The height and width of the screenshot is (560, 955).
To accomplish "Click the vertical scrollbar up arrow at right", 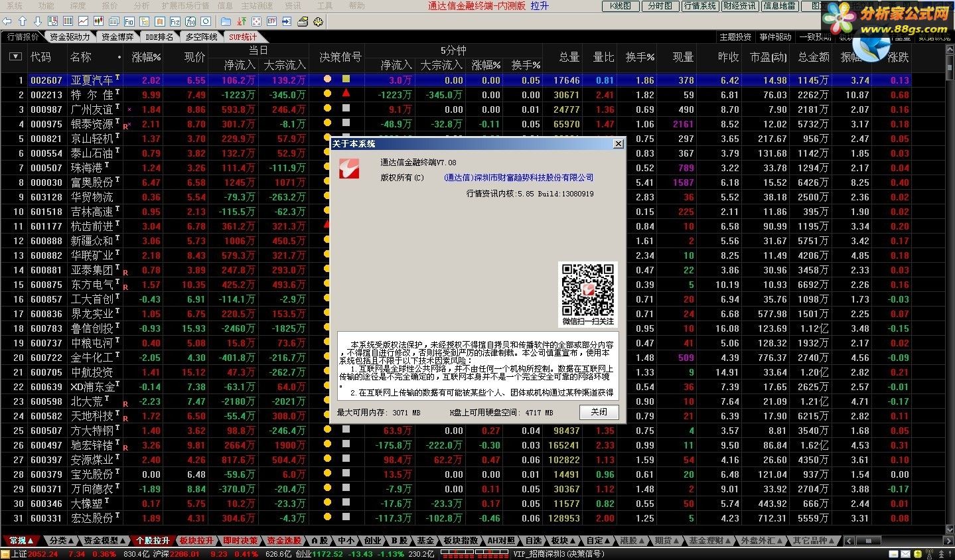I will (x=949, y=50).
